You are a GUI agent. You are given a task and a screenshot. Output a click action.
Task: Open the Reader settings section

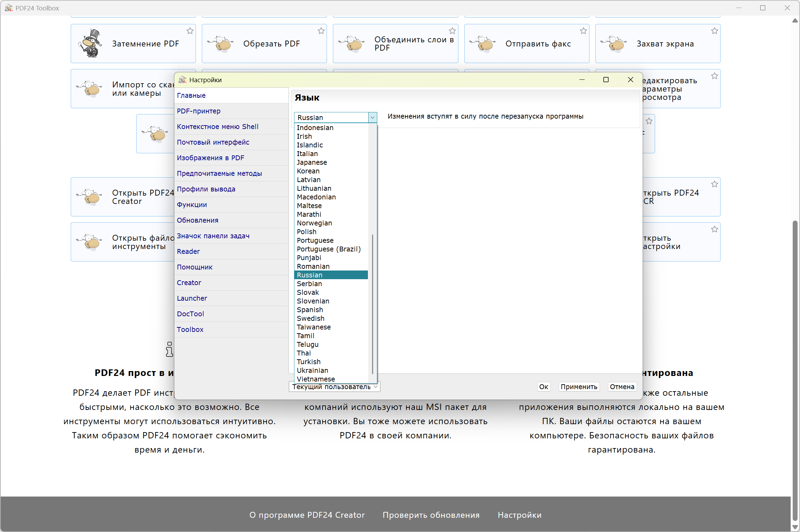232,251
